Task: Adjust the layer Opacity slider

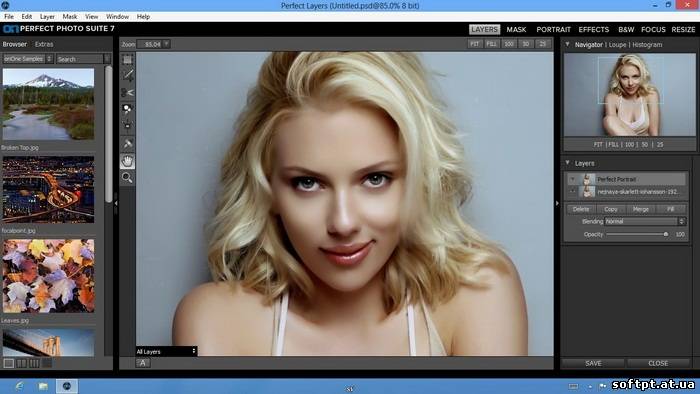Action: point(637,234)
